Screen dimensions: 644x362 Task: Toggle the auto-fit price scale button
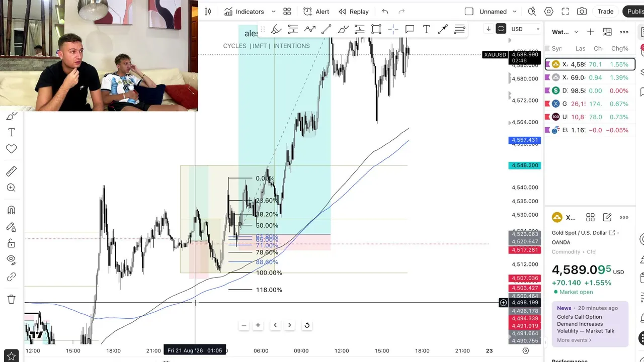pyautogui.click(x=501, y=29)
